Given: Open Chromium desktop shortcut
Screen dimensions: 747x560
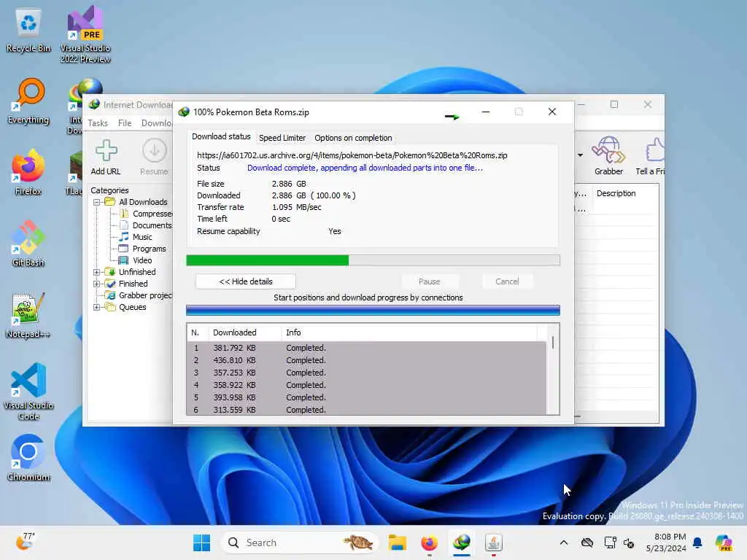Looking at the screenshot, I should 28,458.
